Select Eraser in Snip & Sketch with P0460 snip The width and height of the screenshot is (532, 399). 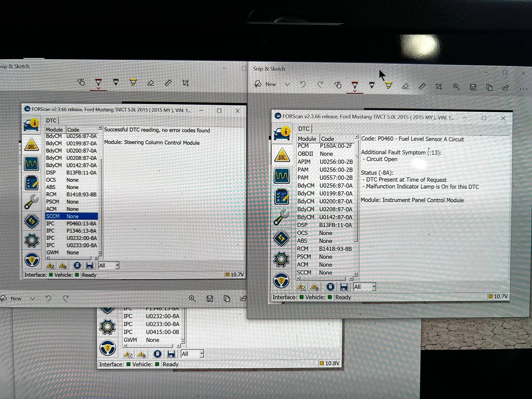[x=405, y=87]
